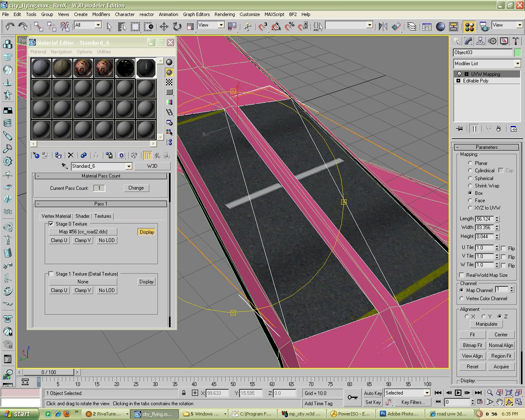
Task: Enable Real-World Map Size checkbox
Action: coord(462,275)
